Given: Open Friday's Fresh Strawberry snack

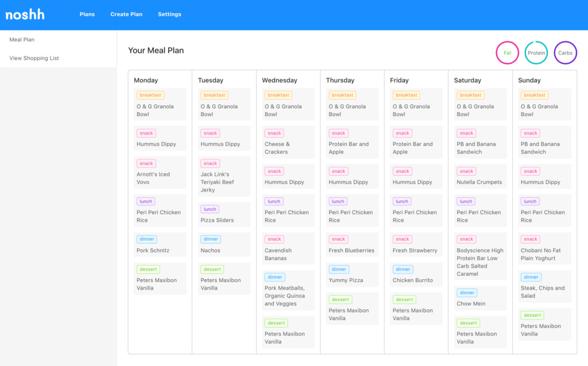Looking at the screenshot, I should 416,244.
